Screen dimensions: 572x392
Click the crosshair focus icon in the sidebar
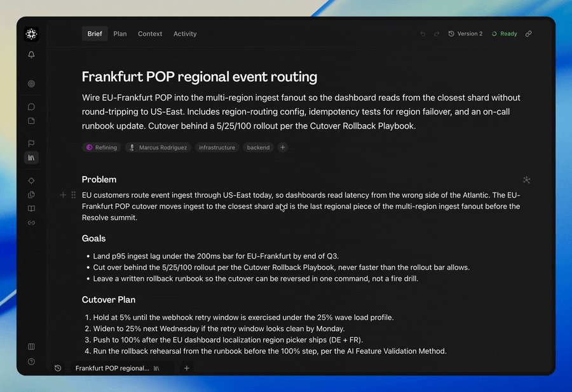click(31, 180)
